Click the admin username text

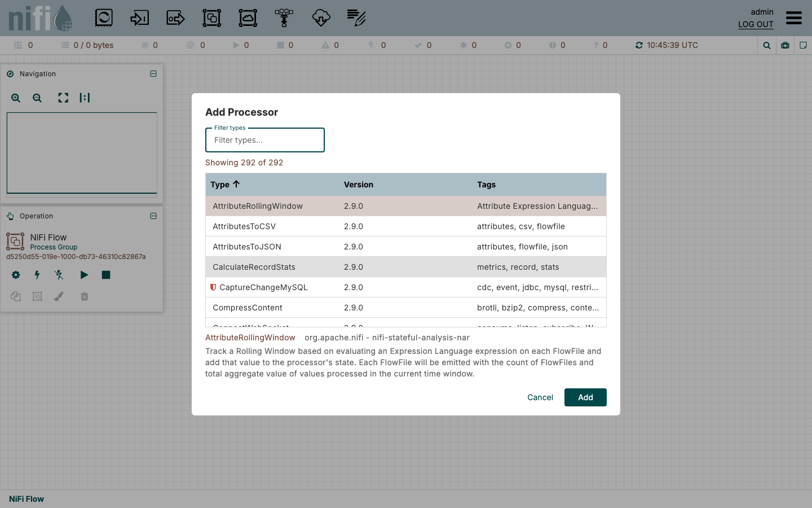point(762,12)
